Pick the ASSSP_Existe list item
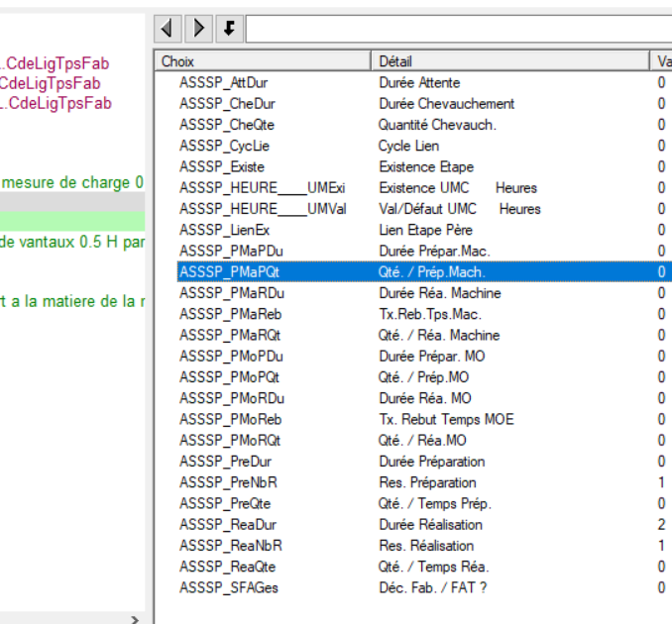672x624 pixels. (222, 166)
